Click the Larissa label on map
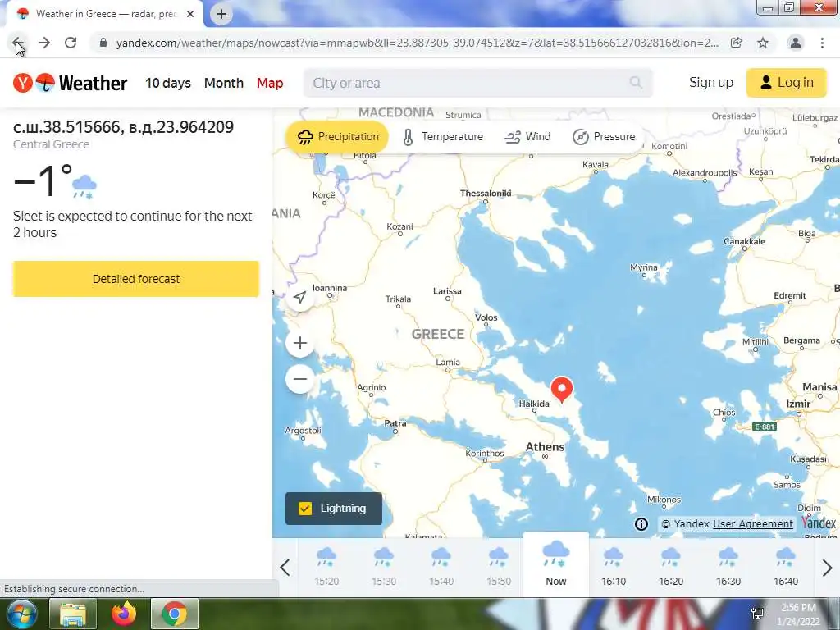 click(x=447, y=291)
